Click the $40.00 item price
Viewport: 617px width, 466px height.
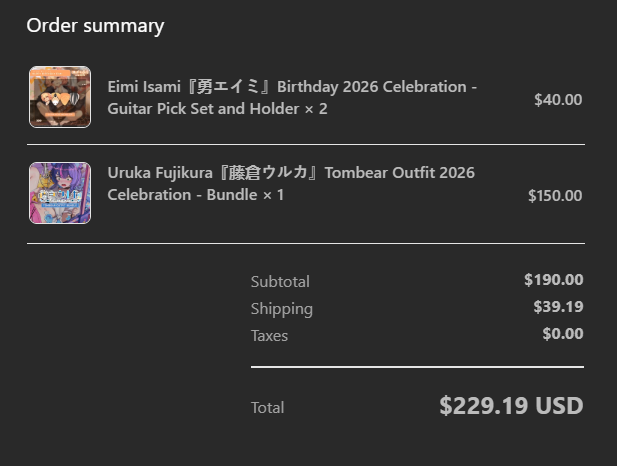[558, 99]
